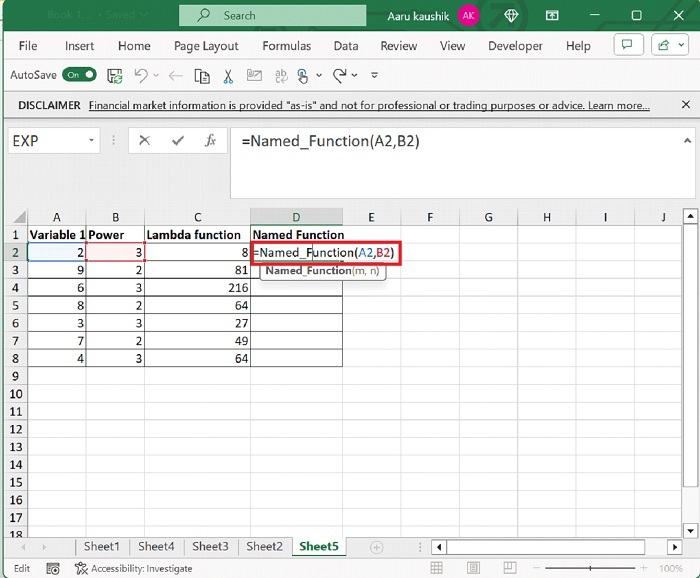This screenshot has width=700, height=578.
Task: Open the Data tab
Action: [x=346, y=46]
